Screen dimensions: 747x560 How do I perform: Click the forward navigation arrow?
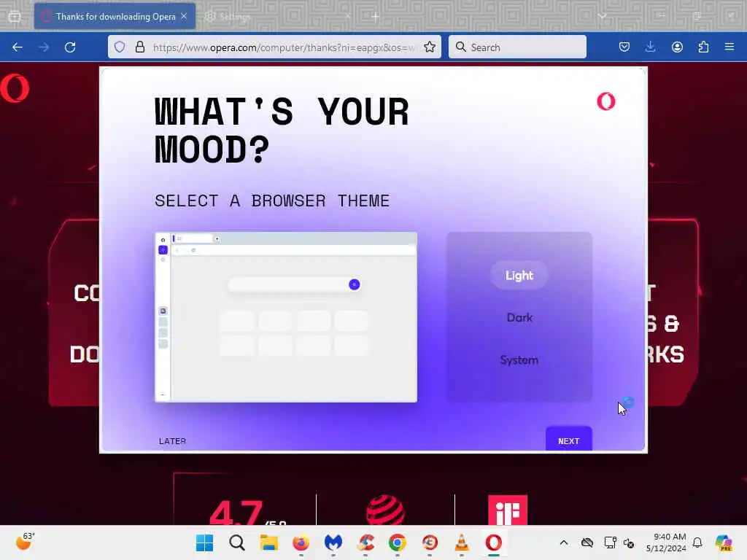click(x=44, y=47)
